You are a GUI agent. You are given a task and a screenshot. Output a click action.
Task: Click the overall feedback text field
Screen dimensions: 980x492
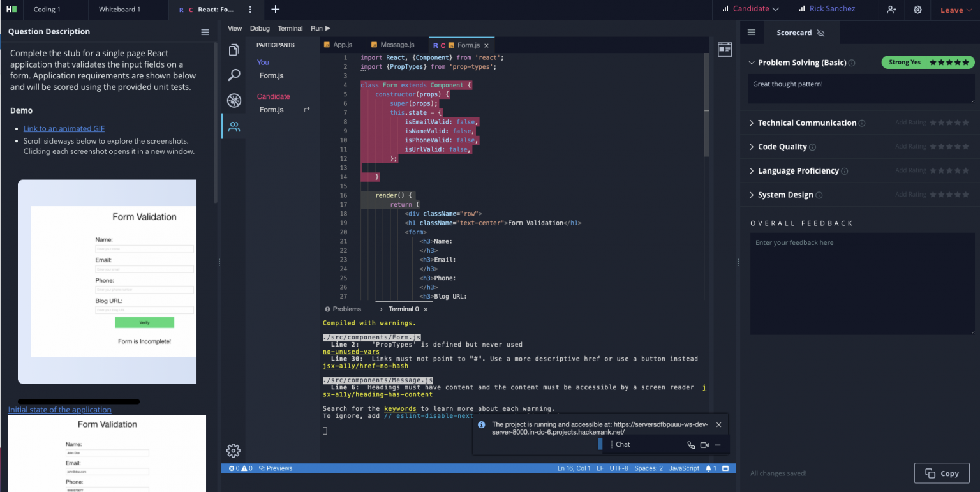pyautogui.click(x=862, y=284)
